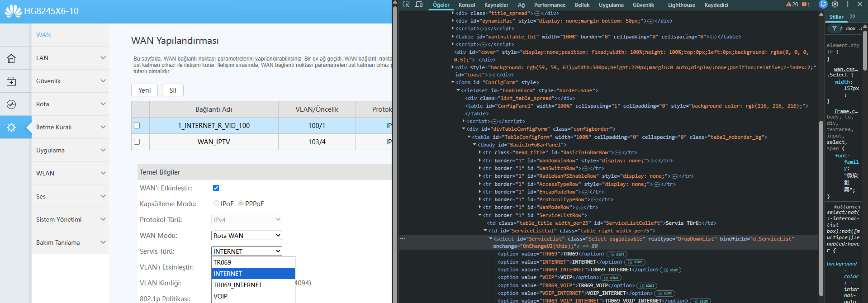
Task: Collapse the Servis Türü dropdown list
Action: pos(247,251)
